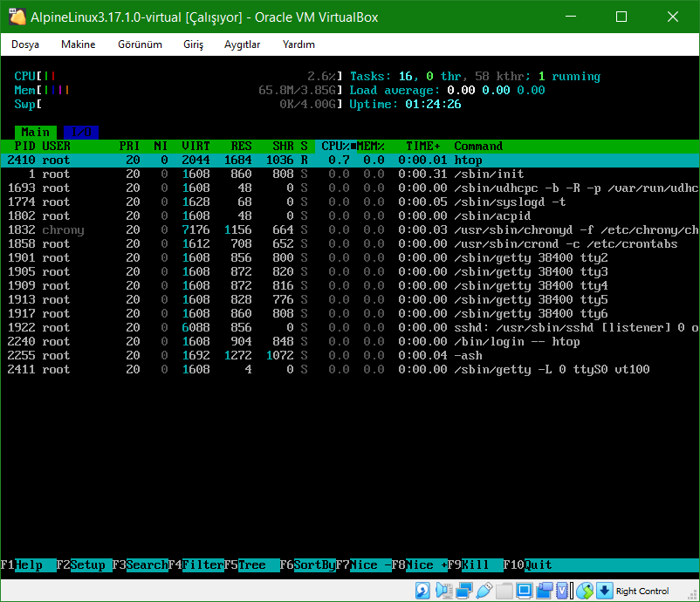This screenshot has height=602, width=700.
Task: Click the keyboard capture arrow icon
Action: 604,591
